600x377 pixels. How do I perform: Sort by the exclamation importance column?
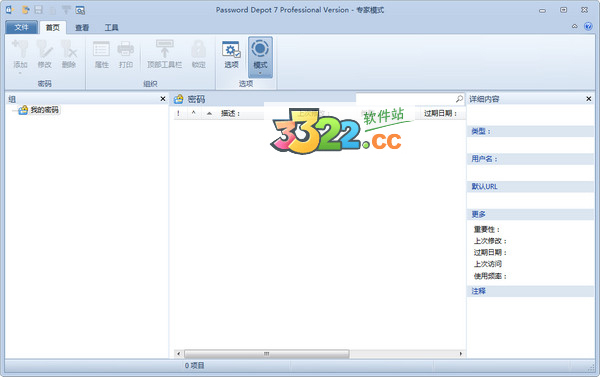tap(178, 113)
